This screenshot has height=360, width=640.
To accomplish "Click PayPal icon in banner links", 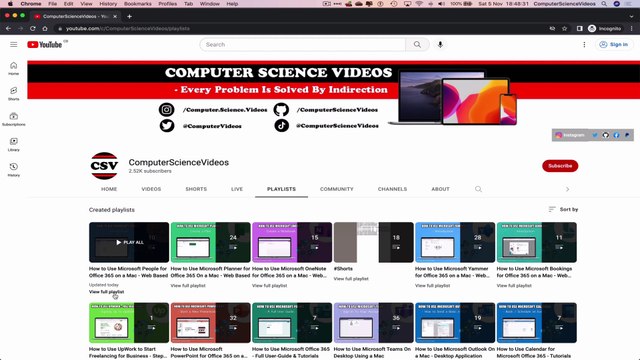I will [627, 135].
